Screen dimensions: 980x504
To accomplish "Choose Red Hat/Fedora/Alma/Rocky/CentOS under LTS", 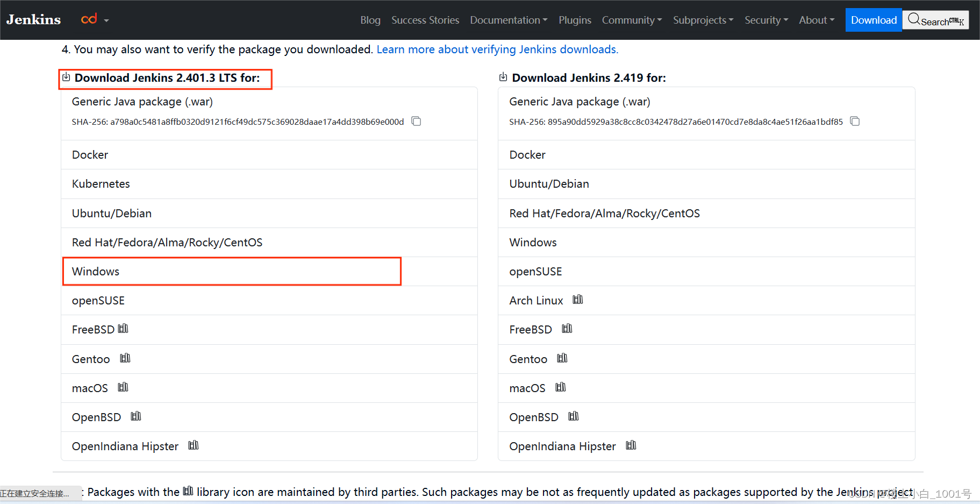I will point(269,243).
